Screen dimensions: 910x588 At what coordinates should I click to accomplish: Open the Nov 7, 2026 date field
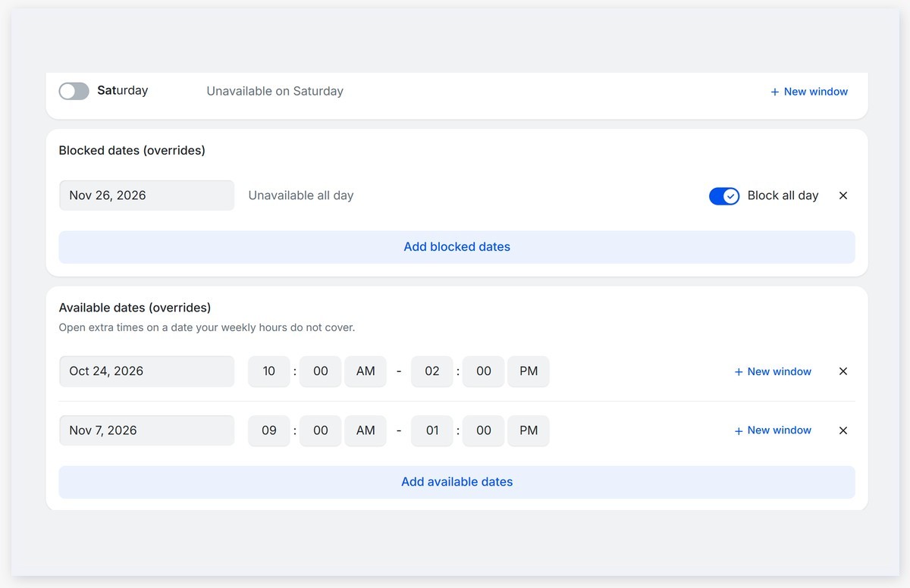pos(146,430)
